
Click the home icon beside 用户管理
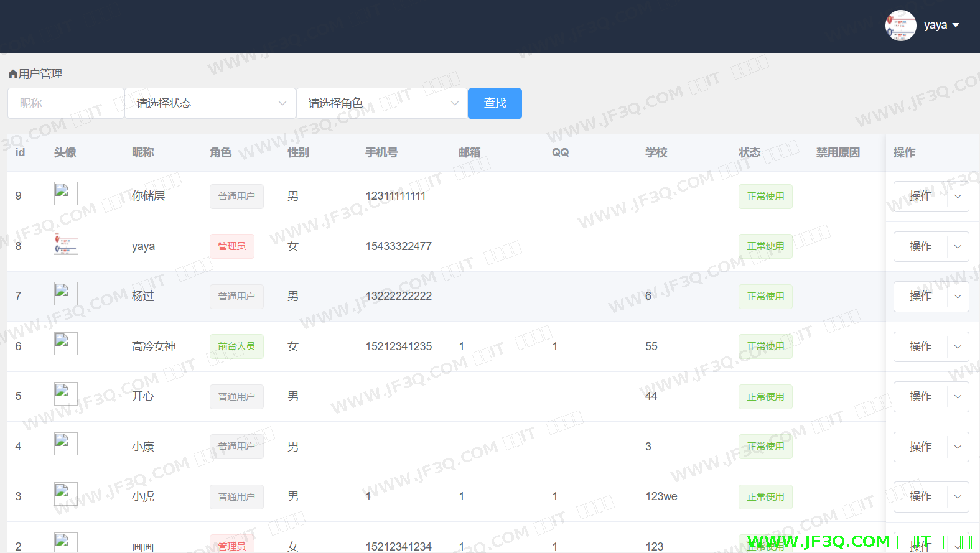12,74
